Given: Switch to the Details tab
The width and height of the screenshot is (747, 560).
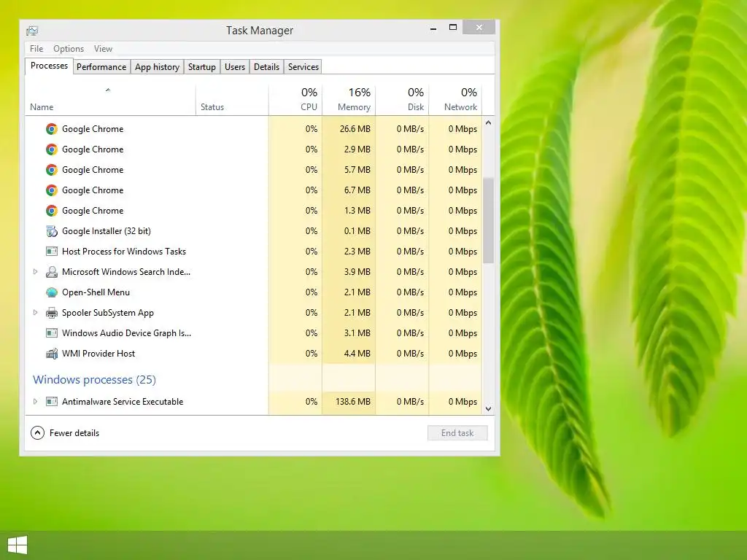Looking at the screenshot, I should pyautogui.click(x=267, y=67).
